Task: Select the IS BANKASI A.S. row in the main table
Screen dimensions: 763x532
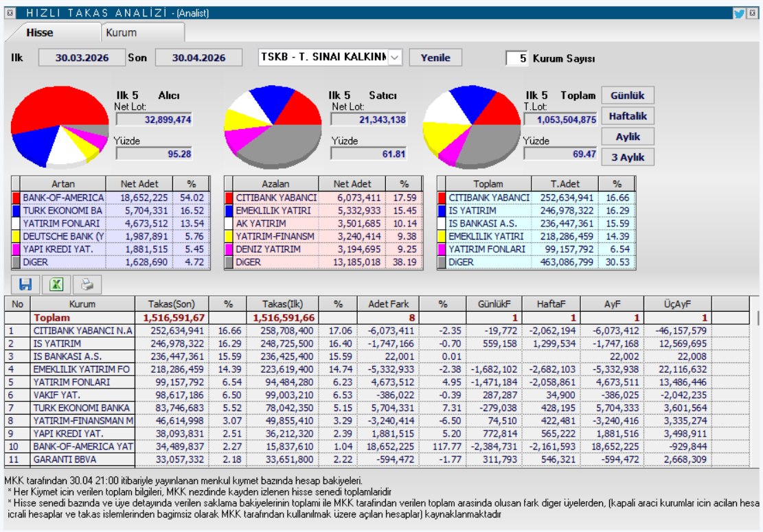Action: tap(377, 356)
